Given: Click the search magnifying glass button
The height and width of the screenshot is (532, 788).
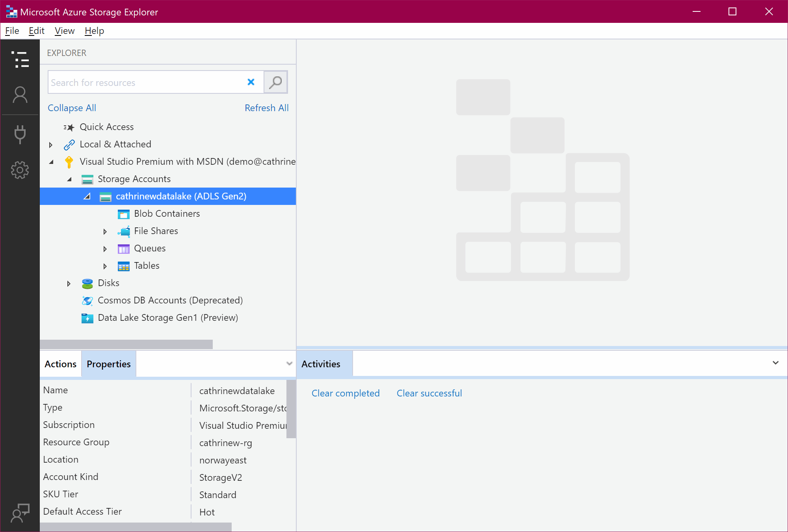Looking at the screenshot, I should coord(275,82).
